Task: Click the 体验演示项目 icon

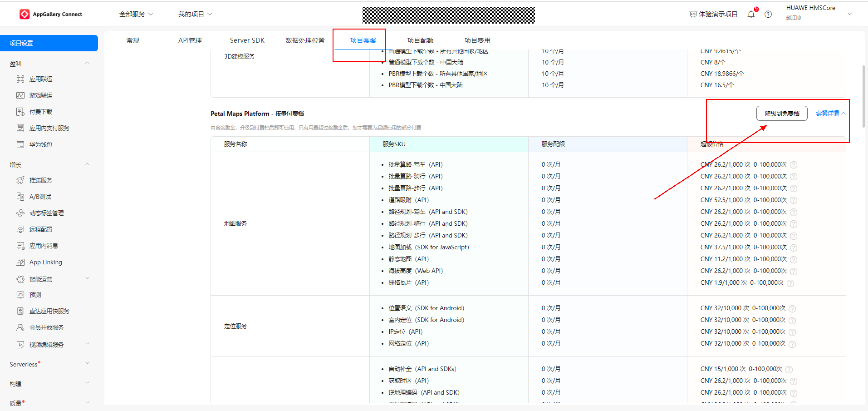Action: pos(693,14)
